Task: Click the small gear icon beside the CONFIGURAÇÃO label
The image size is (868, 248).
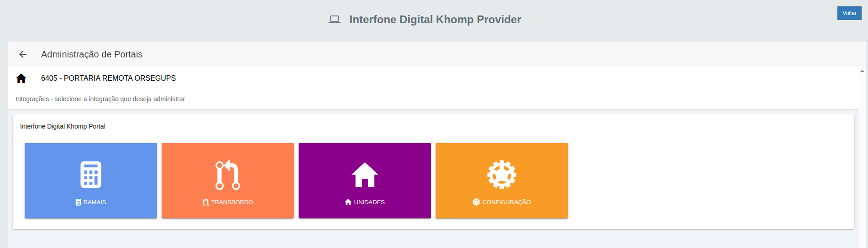Action: click(476, 202)
